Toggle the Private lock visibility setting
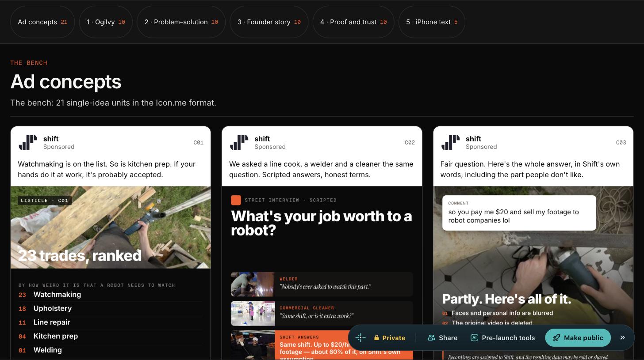 tap(389, 337)
